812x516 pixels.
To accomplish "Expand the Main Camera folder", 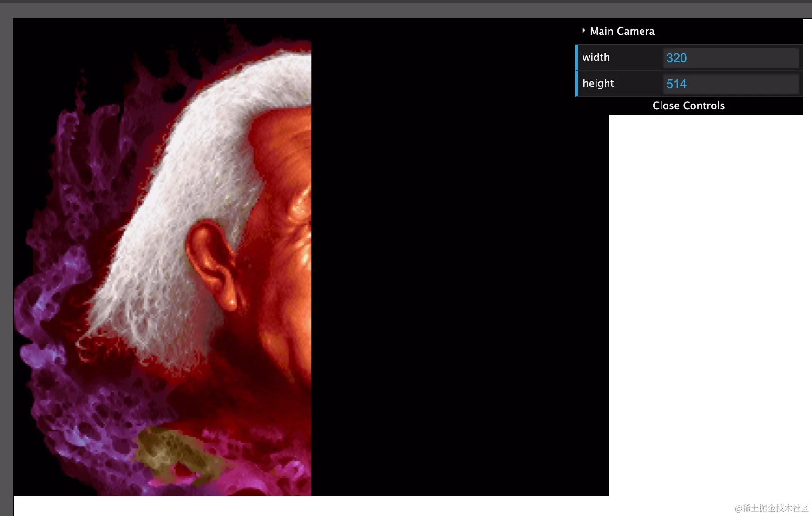I will point(688,31).
